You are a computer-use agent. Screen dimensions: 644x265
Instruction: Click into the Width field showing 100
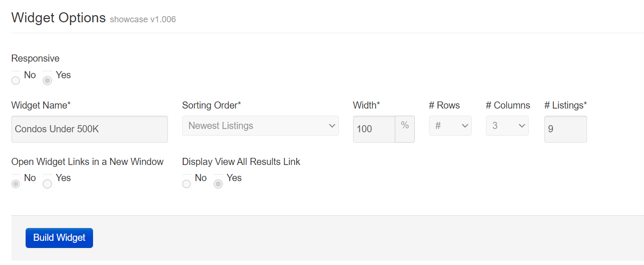[x=374, y=129]
